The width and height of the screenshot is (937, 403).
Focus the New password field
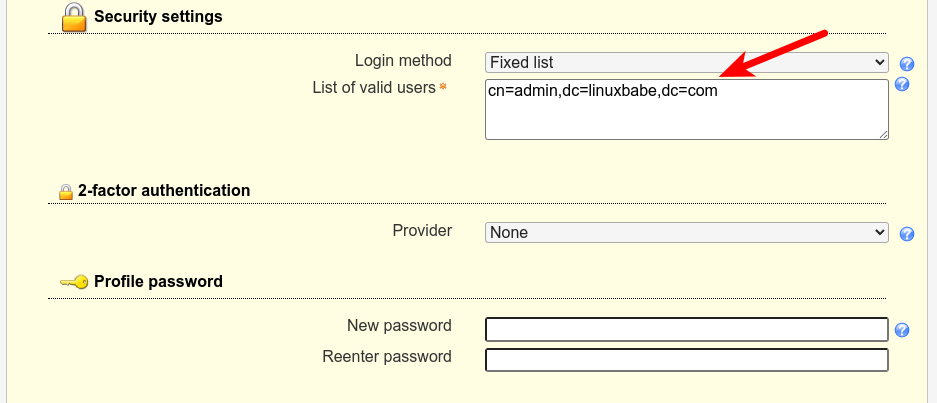tap(686, 329)
